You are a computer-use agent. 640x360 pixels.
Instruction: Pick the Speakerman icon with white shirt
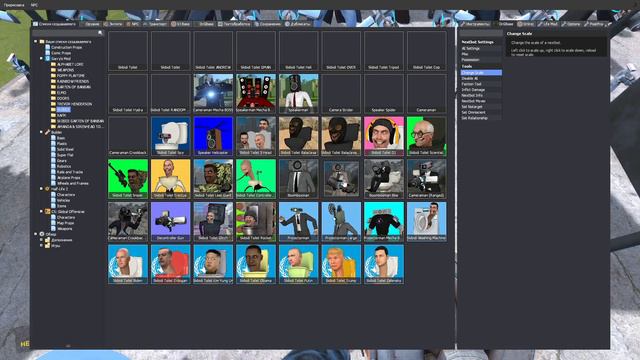tap(298, 93)
